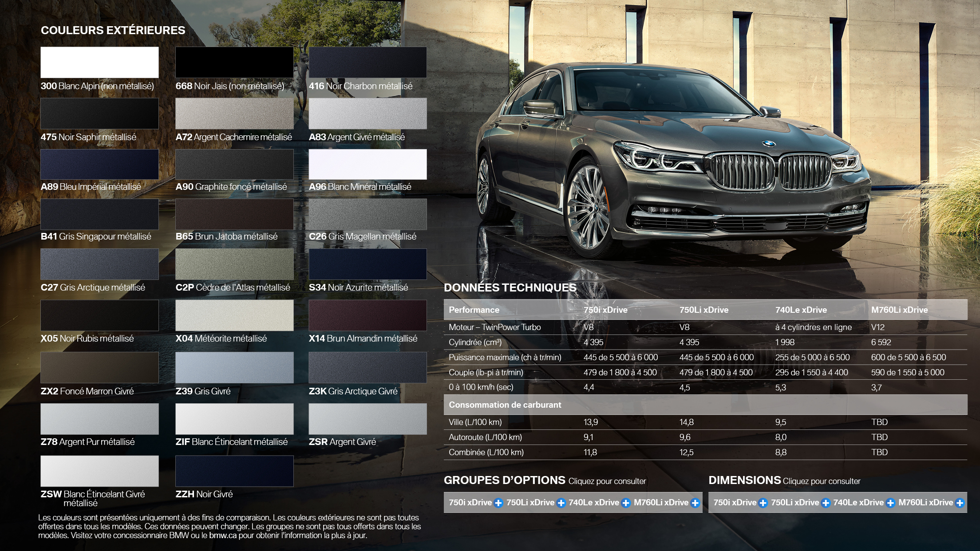Click plus icon next to 750i xDrive under Dimensions
This screenshot has height=551, width=980.
(x=763, y=503)
